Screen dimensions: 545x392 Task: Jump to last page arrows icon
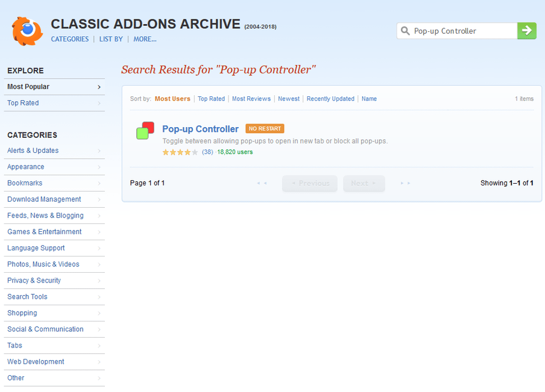click(x=406, y=183)
